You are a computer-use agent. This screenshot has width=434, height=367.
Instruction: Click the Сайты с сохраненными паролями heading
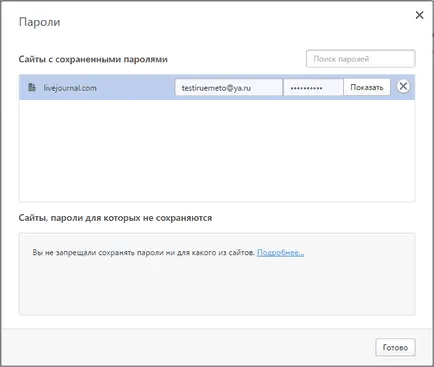93,59
